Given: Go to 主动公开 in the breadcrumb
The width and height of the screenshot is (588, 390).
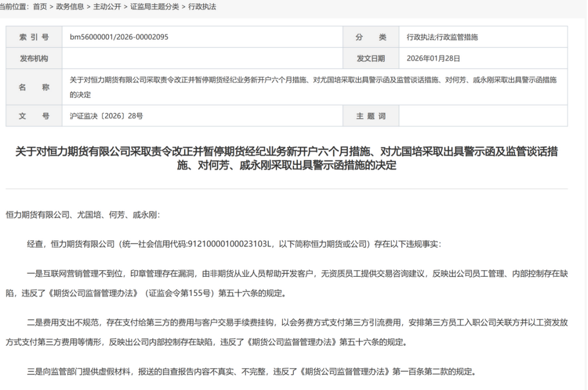Looking at the screenshot, I should (107, 6).
